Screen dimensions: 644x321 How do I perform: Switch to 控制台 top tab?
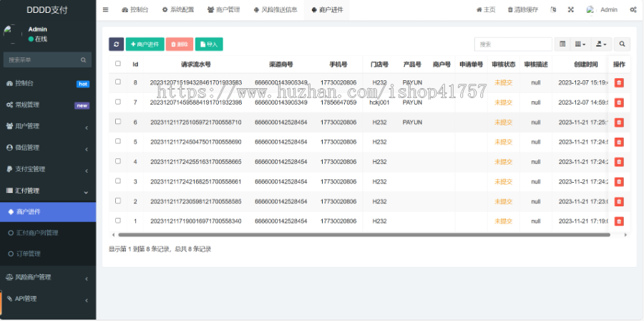135,10
